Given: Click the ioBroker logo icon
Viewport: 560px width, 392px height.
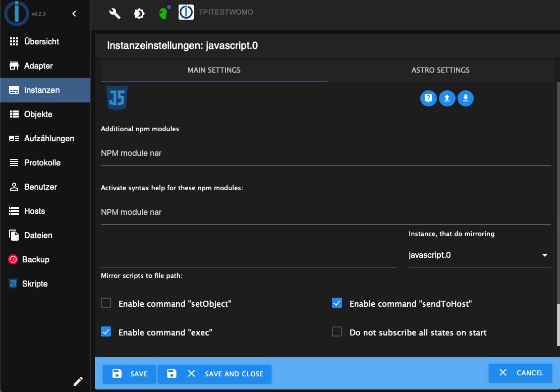Looking at the screenshot, I should coord(16,14).
